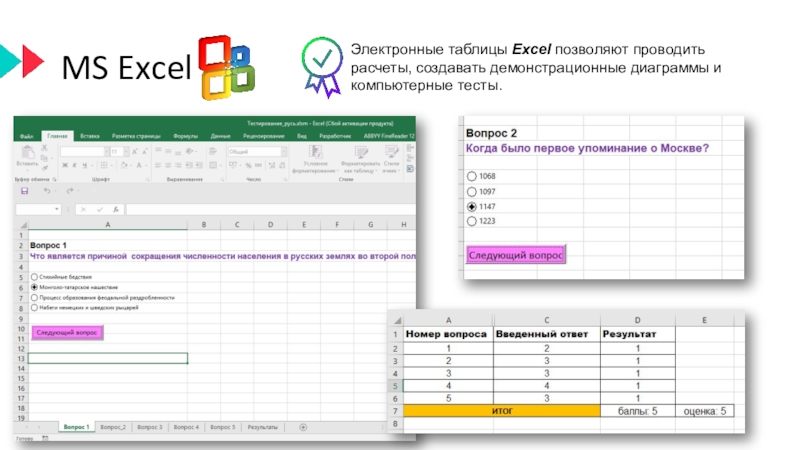Align text right in Выравнивание group
This screenshot has height=450, width=800.
tap(178, 165)
